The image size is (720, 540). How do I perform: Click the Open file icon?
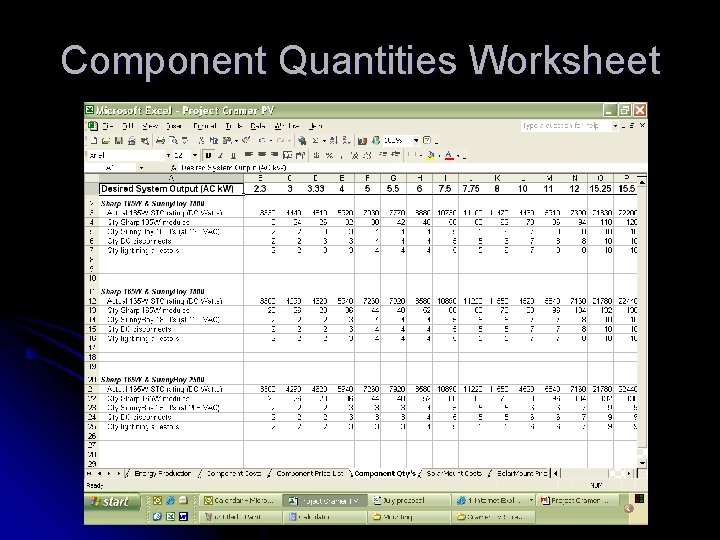coord(106,141)
